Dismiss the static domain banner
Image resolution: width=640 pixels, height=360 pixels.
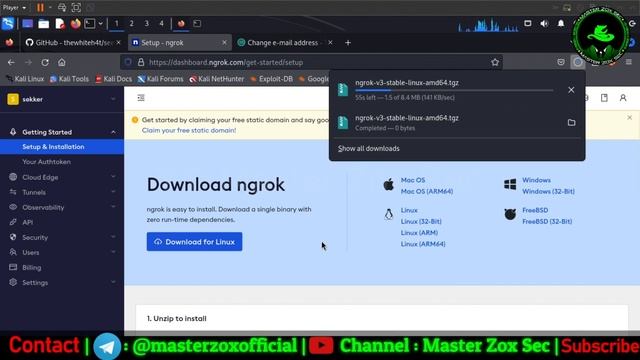[x=629, y=118]
